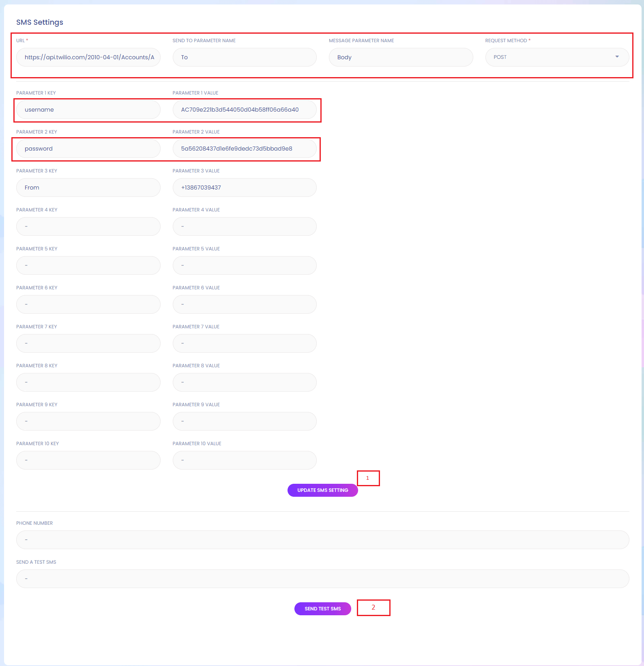Image resolution: width=644 pixels, height=666 pixels.
Task: Focus the URL input field
Action: pyautogui.click(x=88, y=57)
